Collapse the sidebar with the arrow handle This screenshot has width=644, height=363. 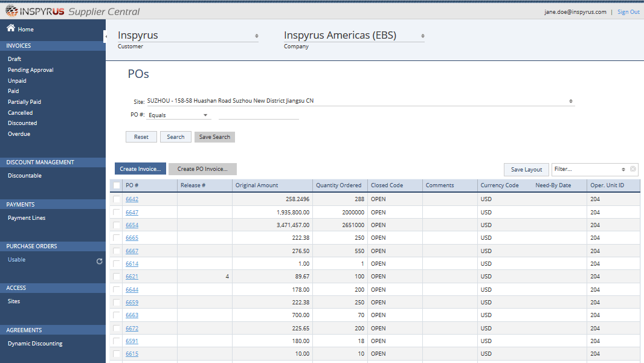pos(105,36)
